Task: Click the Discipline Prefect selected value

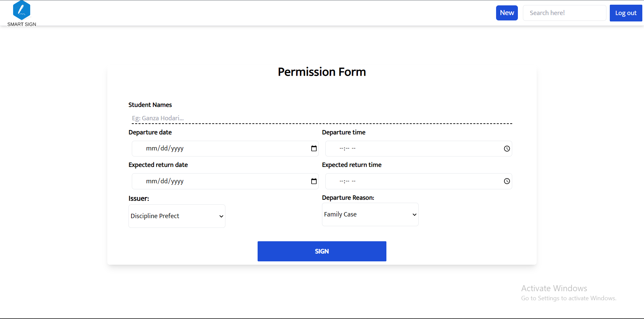Action: (155, 216)
